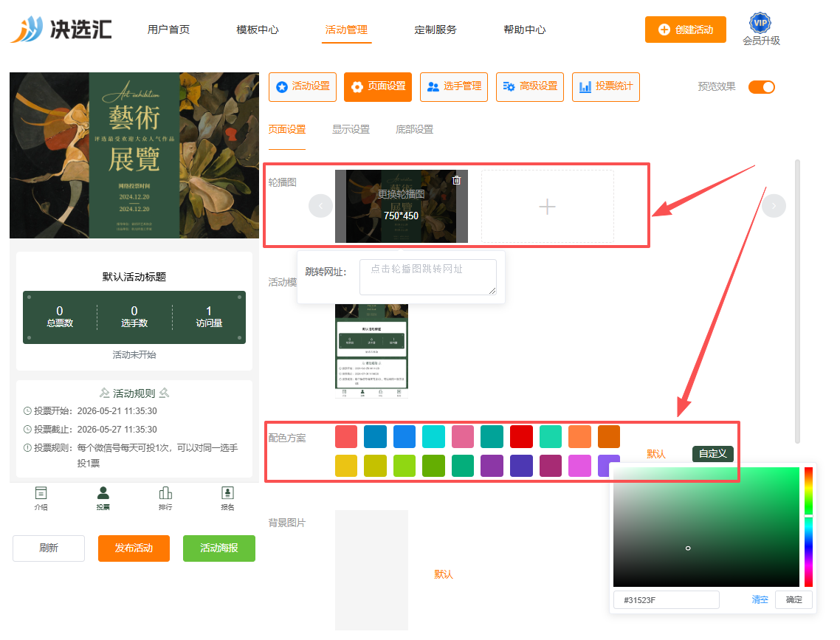The height and width of the screenshot is (640, 840).
Task: Click the 决选汇 logo
Action: coord(61,29)
